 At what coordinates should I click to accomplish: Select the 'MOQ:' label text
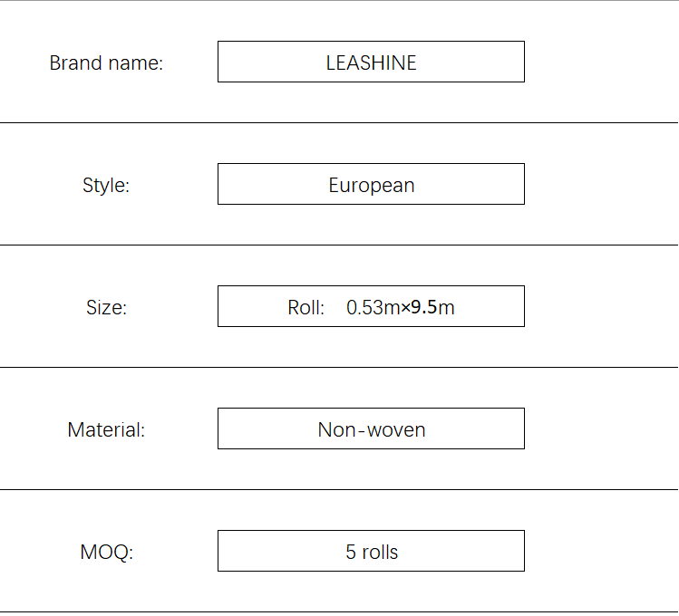pos(107,553)
